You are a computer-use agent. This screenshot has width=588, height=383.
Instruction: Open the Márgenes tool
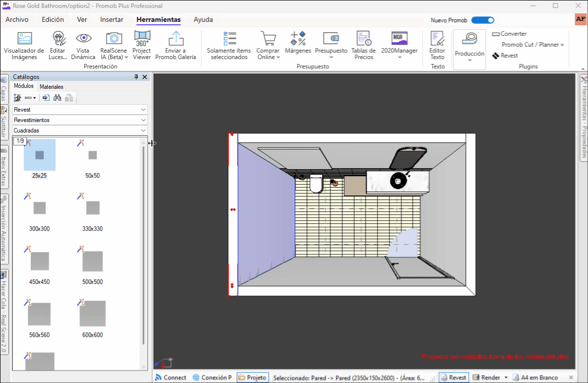(x=298, y=42)
